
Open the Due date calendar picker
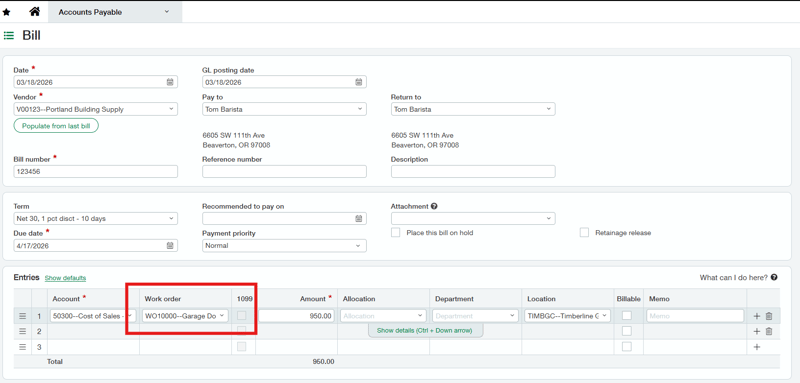pos(170,245)
